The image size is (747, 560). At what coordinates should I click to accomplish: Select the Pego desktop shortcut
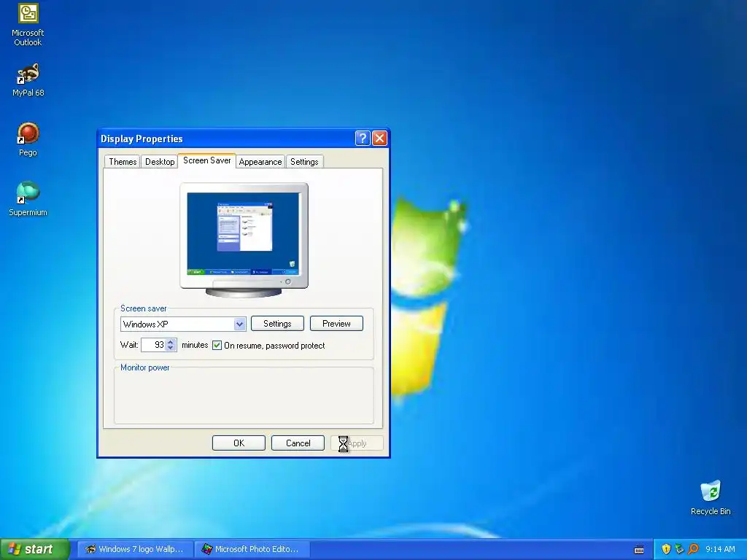point(28,139)
